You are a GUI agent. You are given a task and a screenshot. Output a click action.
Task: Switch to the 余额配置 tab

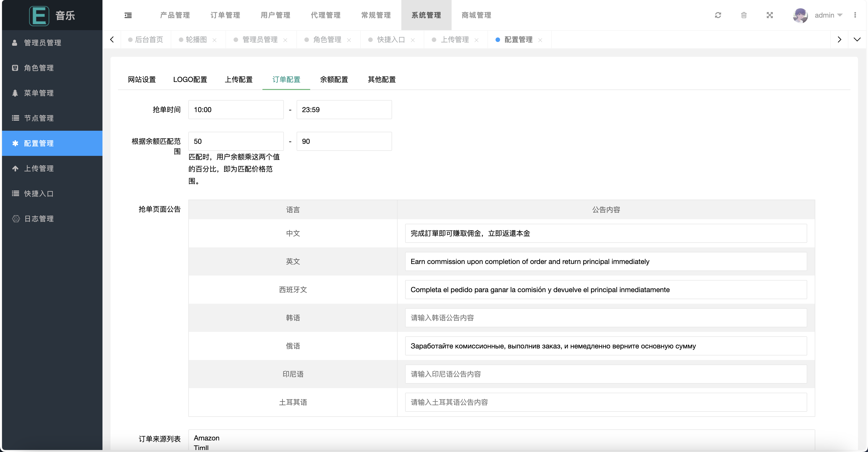pyautogui.click(x=334, y=80)
